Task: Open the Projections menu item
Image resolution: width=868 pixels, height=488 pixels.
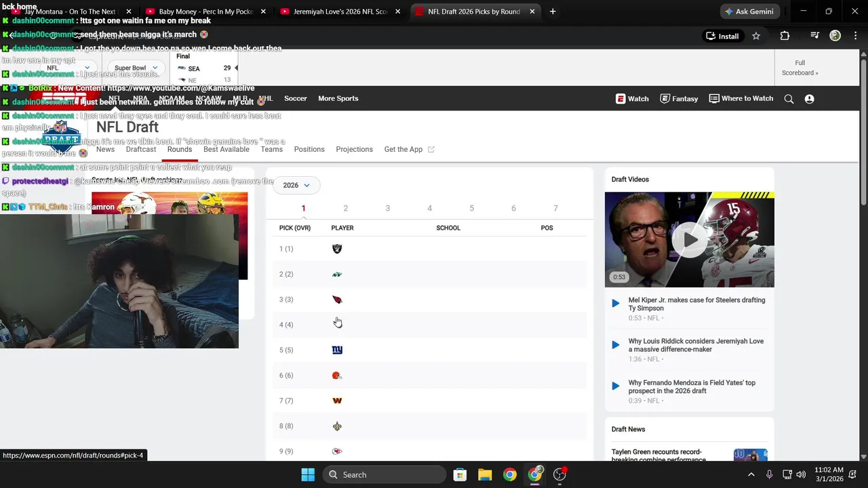Action: pos(354,149)
